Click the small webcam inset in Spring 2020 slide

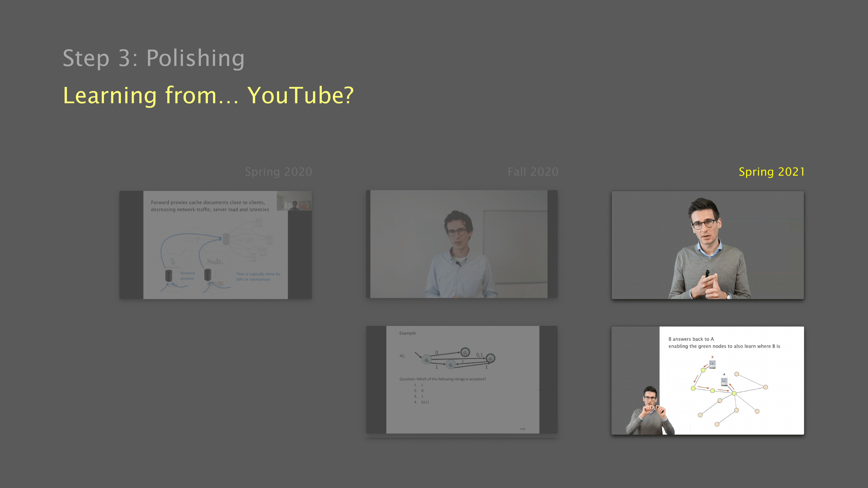294,201
